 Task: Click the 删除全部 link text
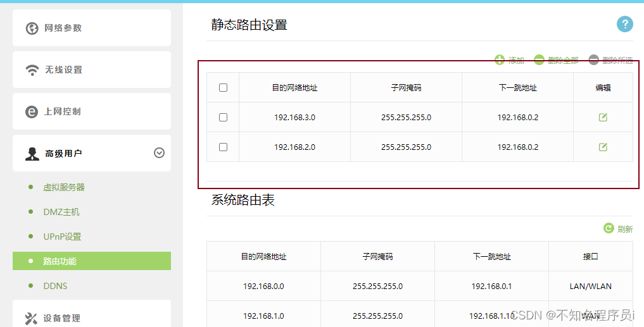tap(563, 61)
